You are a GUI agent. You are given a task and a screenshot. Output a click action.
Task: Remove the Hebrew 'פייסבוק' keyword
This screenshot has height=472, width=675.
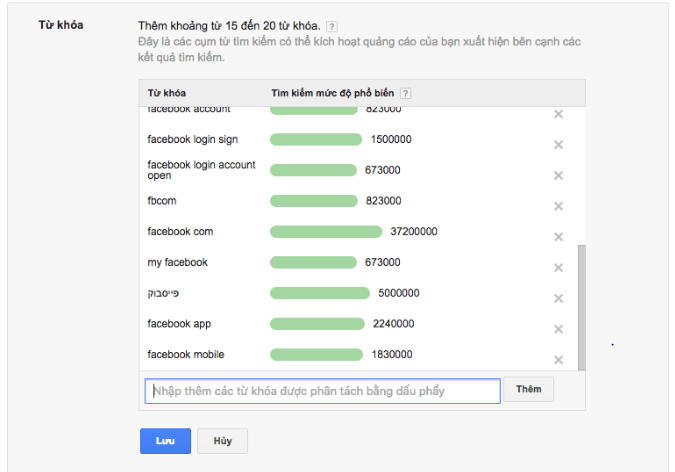[558, 298]
